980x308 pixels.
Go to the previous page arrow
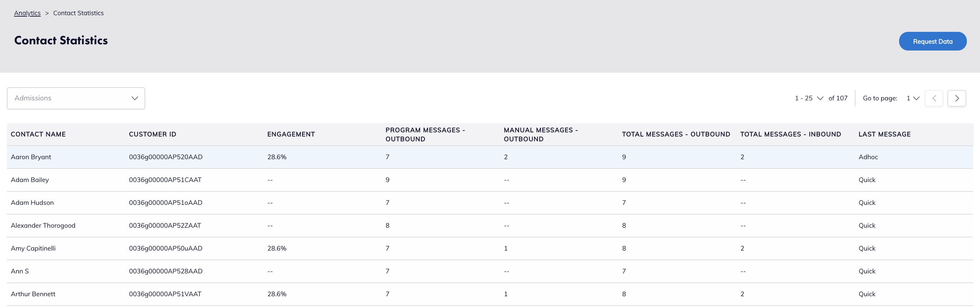click(934, 98)
